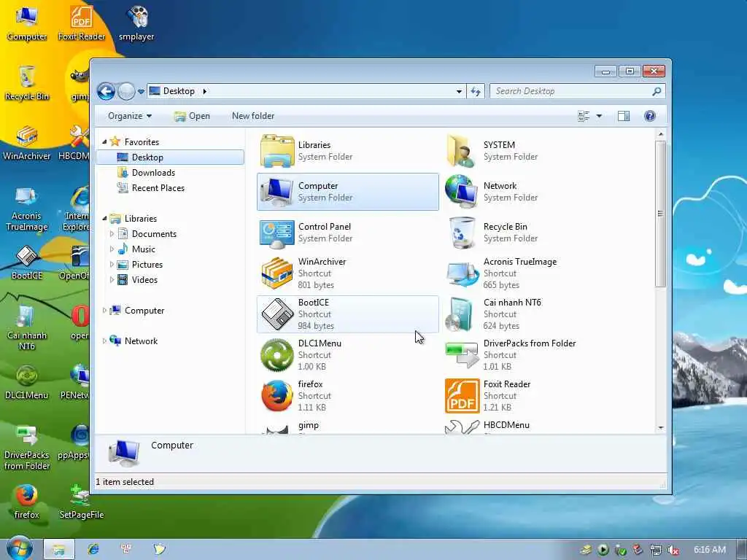Viewport: 747px width, 560px height.
Task: Select the firefox shortcut in file list
Action: tap(348, 396)
